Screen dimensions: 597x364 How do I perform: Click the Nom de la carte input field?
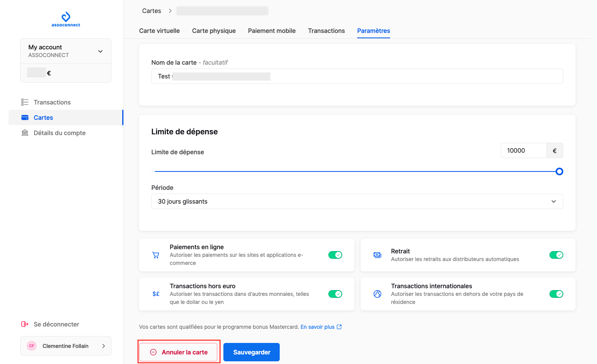tap(357, 76)
